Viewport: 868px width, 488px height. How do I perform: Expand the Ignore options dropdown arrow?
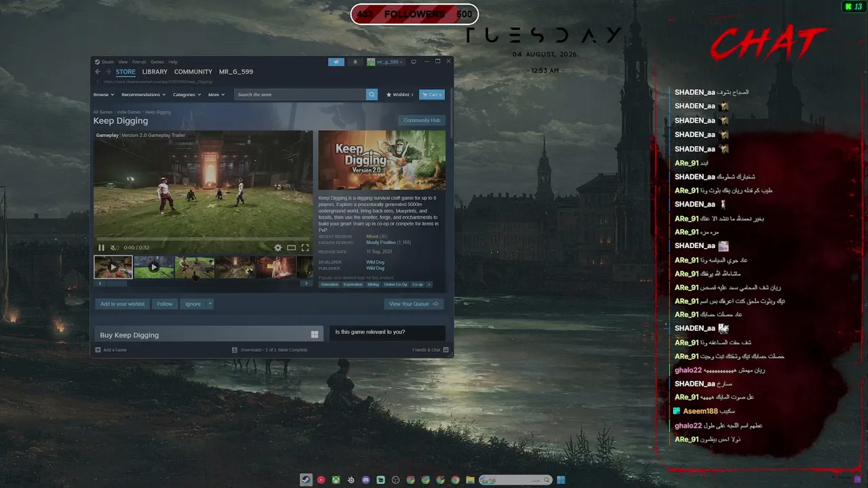pyautogui.click(x=210, y=304)
